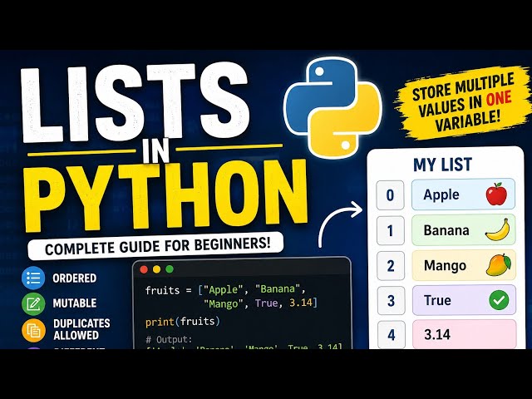This screenshot has height=399, width=532.
Task: Click the index 0 box
Action: (390, 195)
